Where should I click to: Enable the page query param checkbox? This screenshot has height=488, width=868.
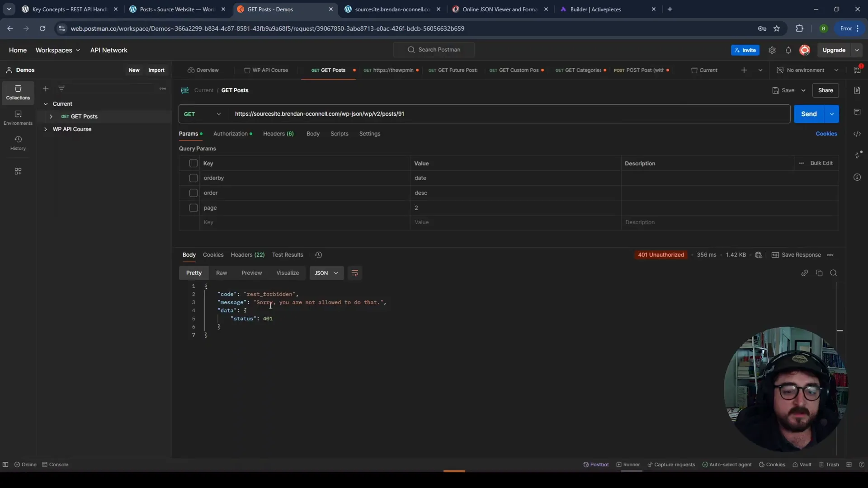point(193,208)
